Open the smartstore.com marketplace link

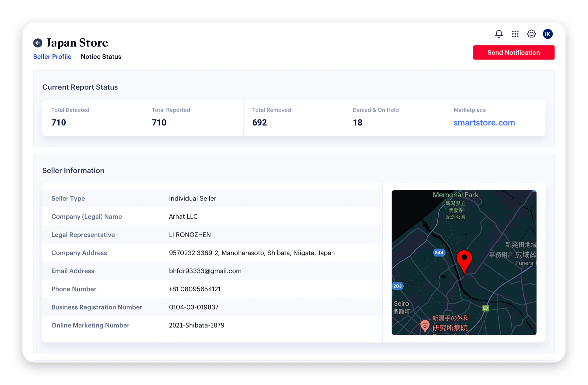coord(484,123)
